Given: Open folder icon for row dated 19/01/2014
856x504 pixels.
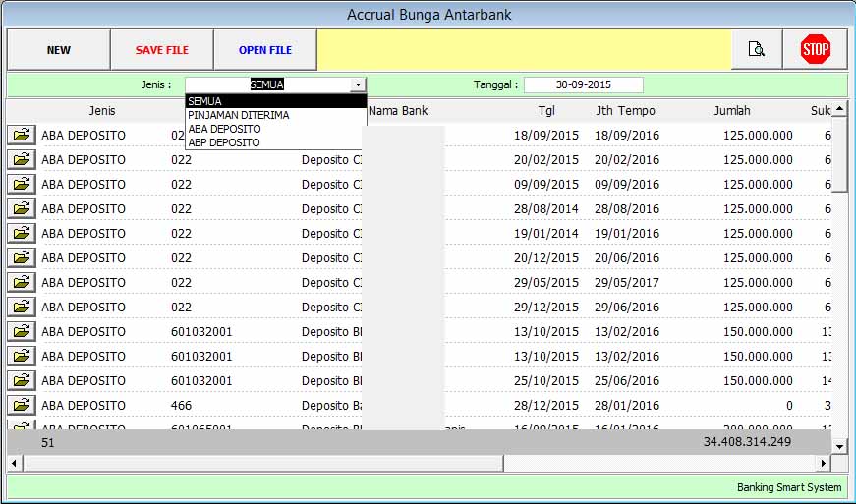Looking at the screenshot, I should (22, 233).
